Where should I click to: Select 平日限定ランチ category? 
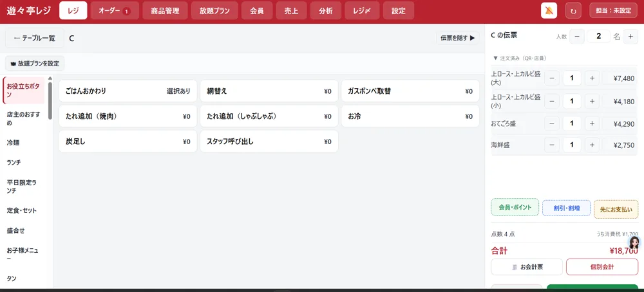[x=24, y=186]
